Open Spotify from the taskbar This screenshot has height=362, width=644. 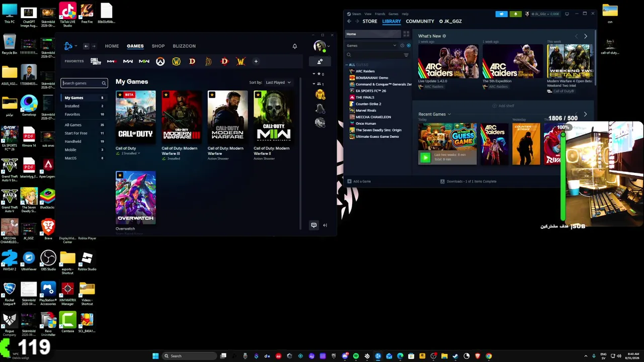click(356, 356)
